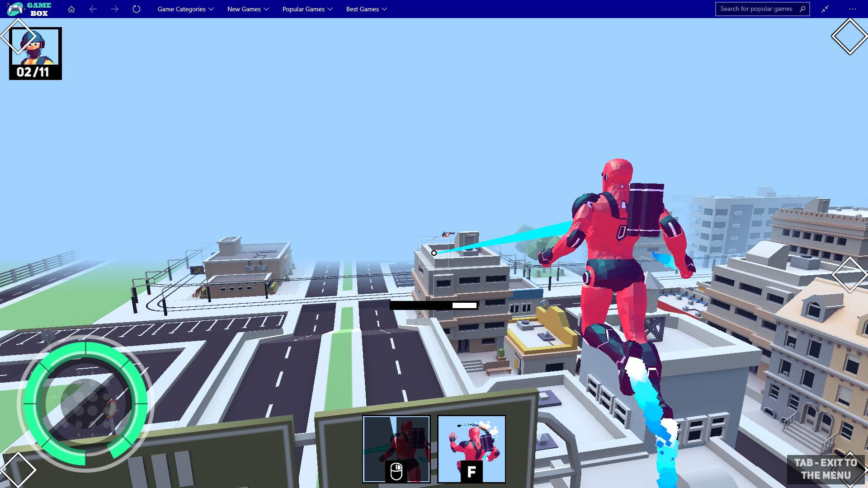Screen dimensions: 868x488
Task: Click the player avatar portrait
Action: (x=35, y=47)
